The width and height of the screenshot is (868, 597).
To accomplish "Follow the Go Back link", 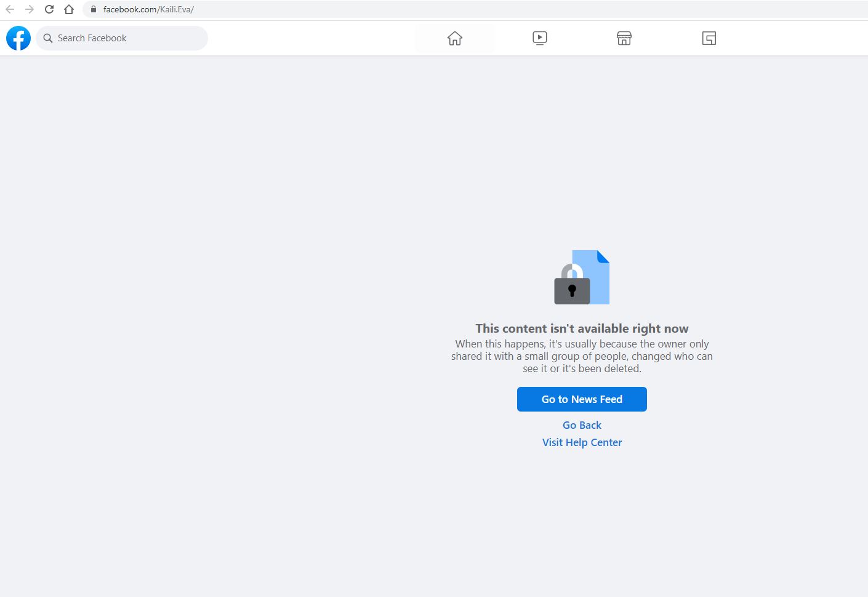I will pos(582,425).
